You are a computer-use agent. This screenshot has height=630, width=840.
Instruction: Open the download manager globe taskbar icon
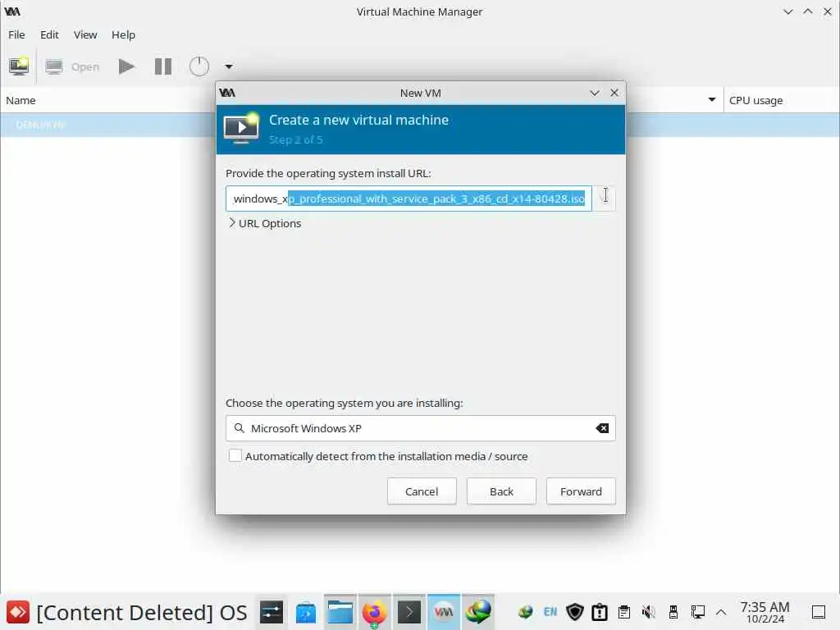[478, 612]
